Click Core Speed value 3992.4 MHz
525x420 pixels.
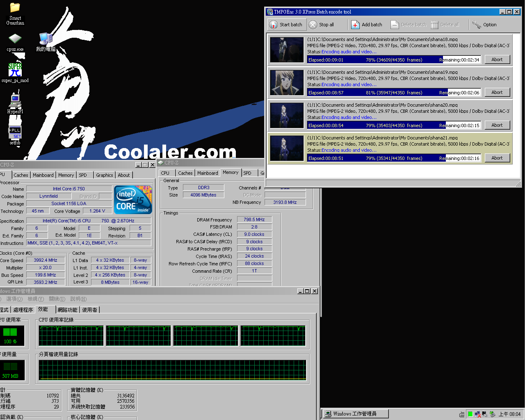click(x=46, y=260)
